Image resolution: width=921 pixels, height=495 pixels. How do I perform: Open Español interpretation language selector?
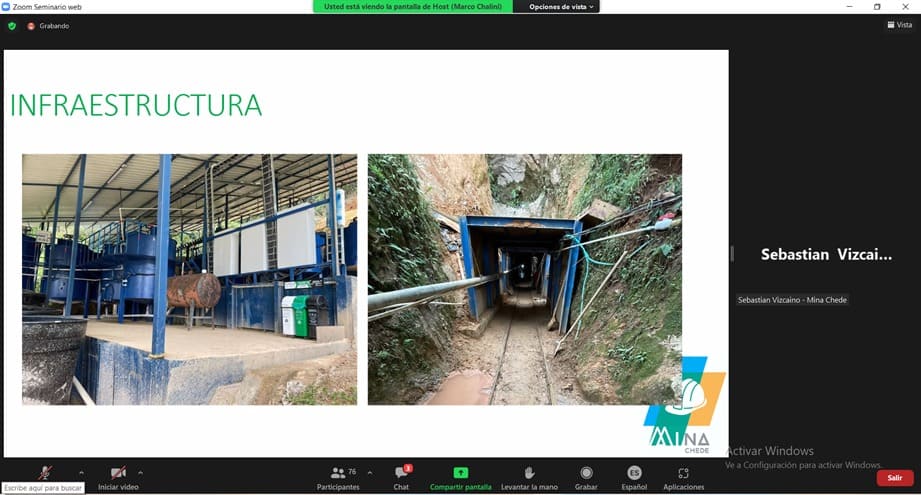(x=634, y=478)
